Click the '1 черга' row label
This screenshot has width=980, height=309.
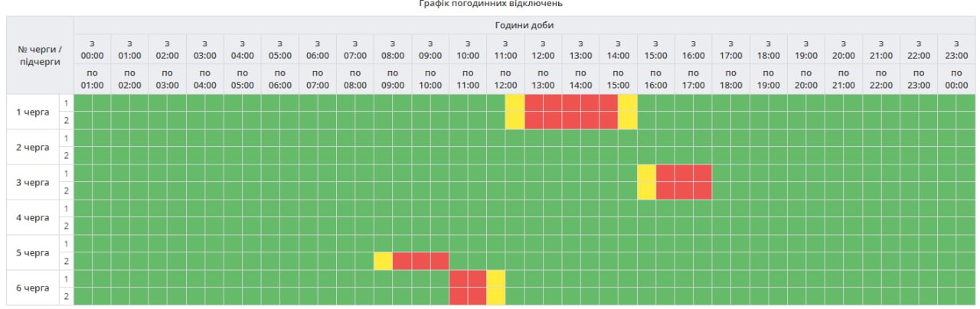33,112
